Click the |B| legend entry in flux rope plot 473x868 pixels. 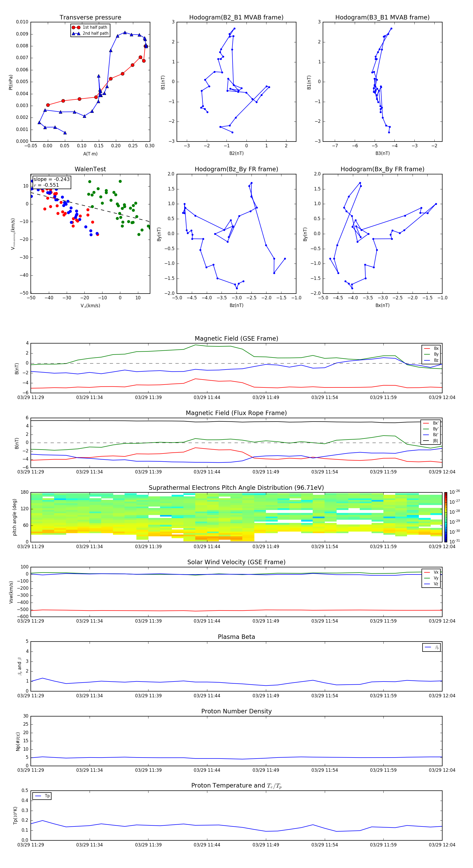click(x=431, y=441)
